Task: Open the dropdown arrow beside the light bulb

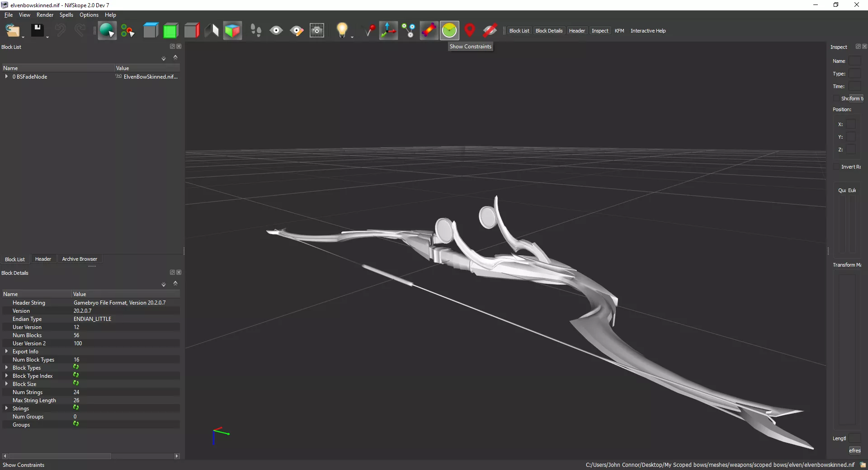Action: tap(352, 37)
